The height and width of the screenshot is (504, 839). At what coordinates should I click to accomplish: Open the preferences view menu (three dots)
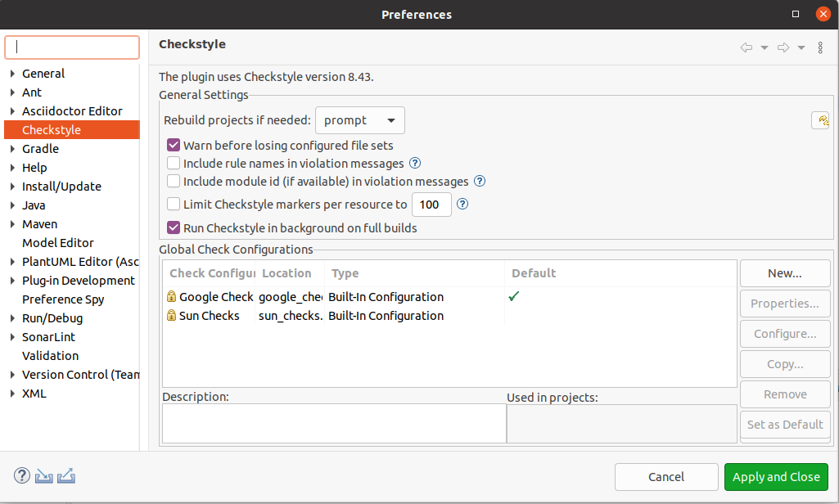pos(820,47)
